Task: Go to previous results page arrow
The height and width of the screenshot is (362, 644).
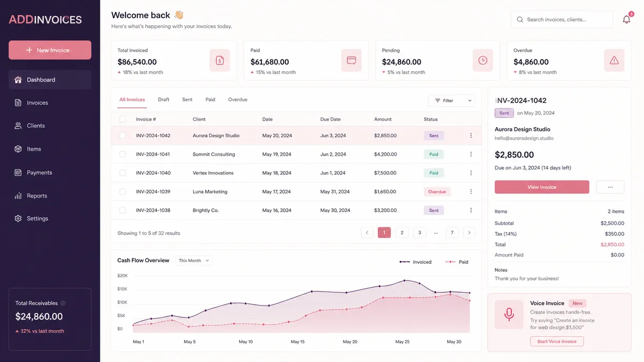Action: [x=367, y=233]
